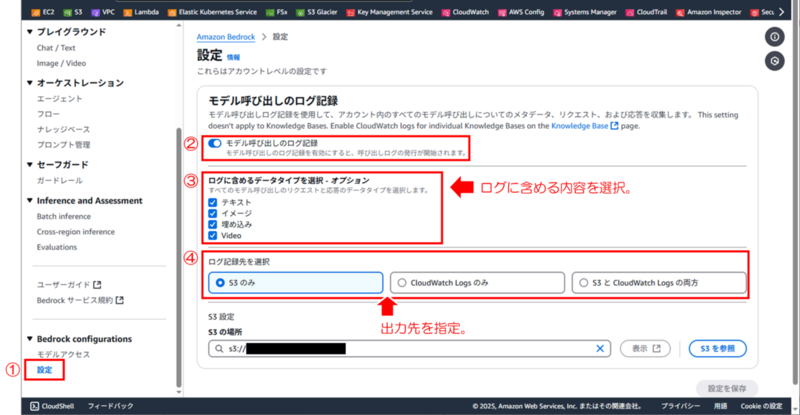Image resolution: width=800 pixels, height=415 pixels.
Task: Click the round icon below info icon
Action: point(774,61)
